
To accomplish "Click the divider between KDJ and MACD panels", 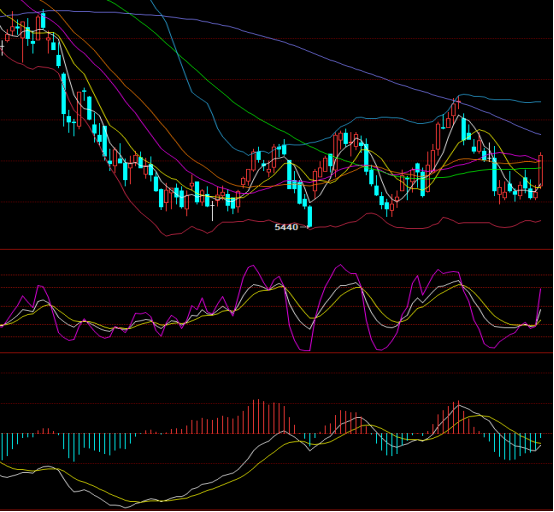I will click(277, 353).
